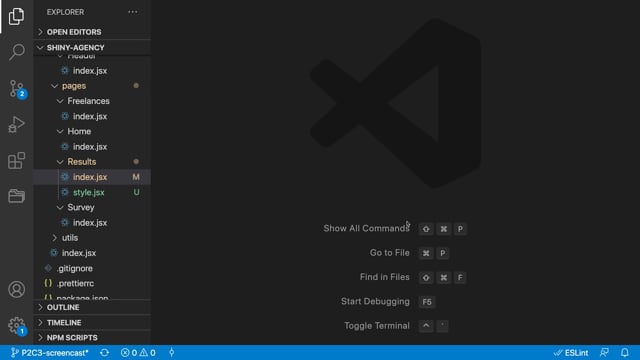
Task: Expand the NPM Scripts section
Action: point(92,338)
